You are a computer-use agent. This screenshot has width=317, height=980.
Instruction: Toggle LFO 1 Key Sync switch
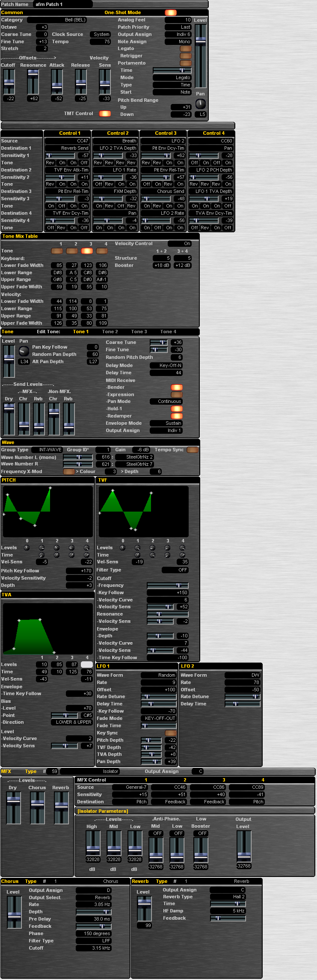[171, 733]
